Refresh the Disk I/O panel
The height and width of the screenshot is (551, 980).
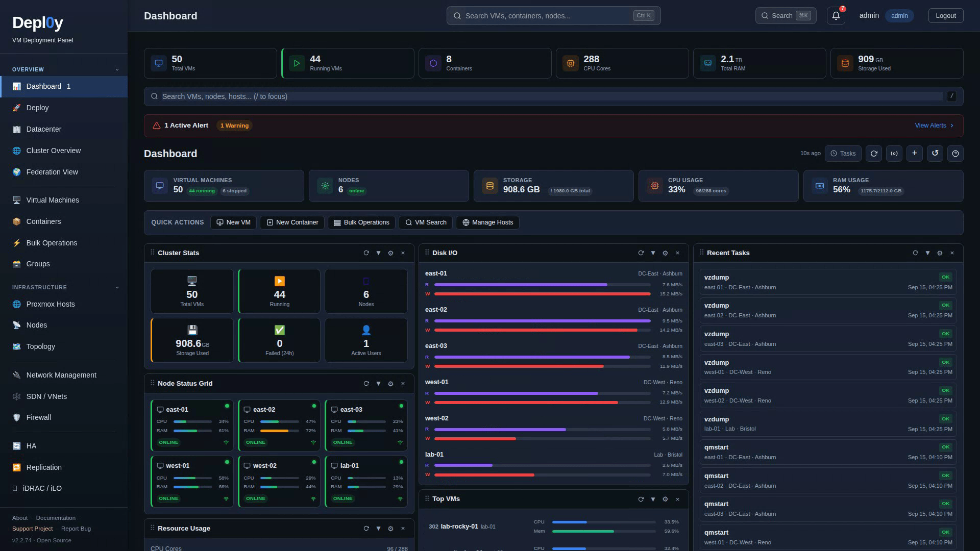click(x=641, y=253)
